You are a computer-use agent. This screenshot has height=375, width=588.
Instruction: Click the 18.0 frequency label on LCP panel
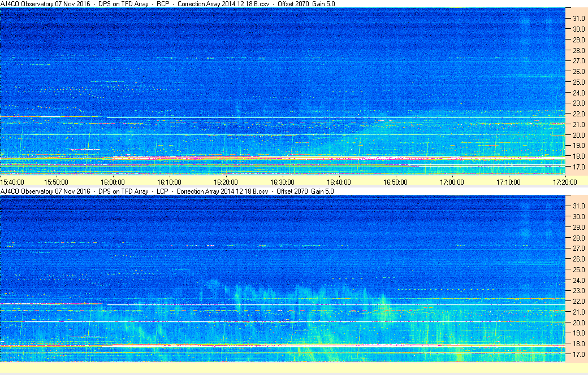[x=578, y=343]
